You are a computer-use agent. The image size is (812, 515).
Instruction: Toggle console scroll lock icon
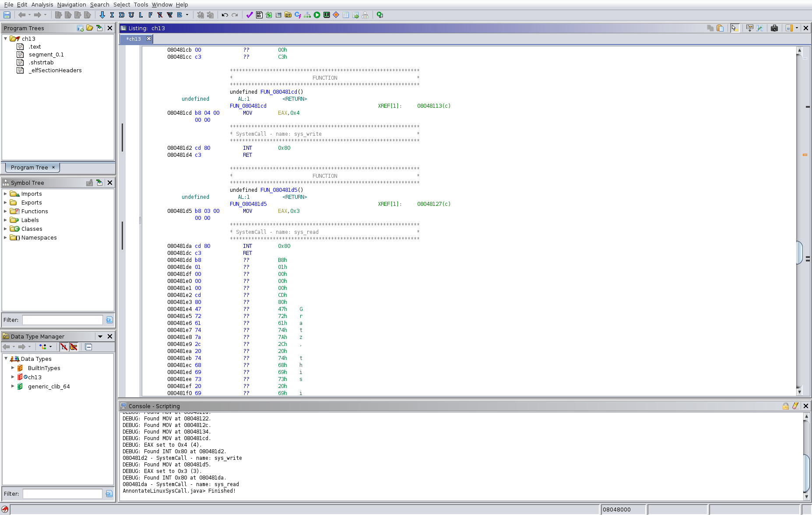pos(786,406)
